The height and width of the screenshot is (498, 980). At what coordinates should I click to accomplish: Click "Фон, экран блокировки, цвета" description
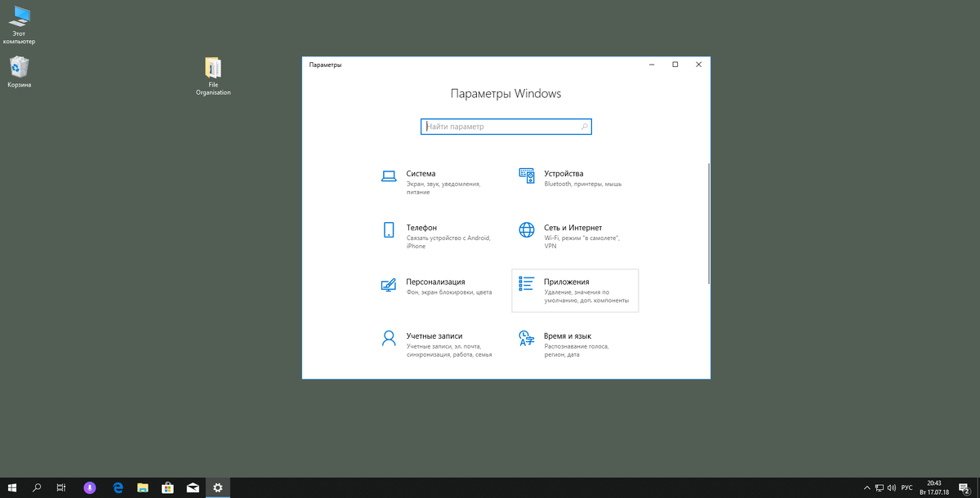449,292
